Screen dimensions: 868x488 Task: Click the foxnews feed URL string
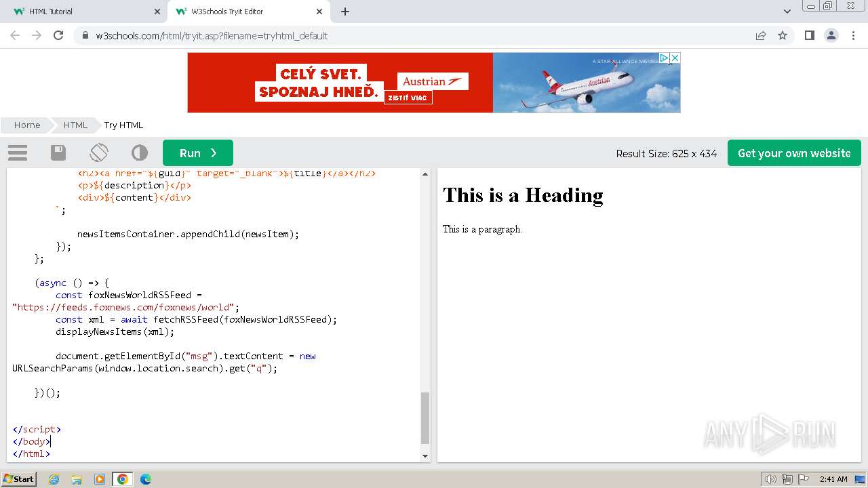coord(123,307)
